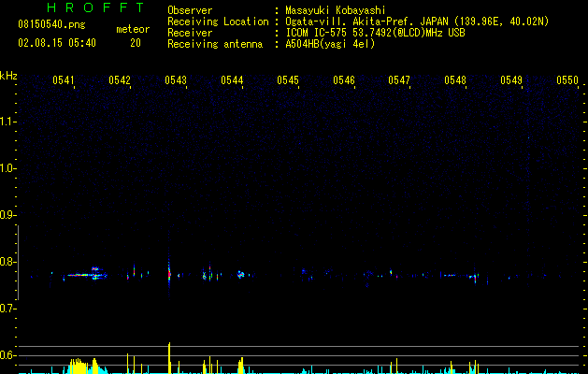
Task: Click the 1.1 kHz axis label
Action: pyautogui.click(x=7, y=122)
